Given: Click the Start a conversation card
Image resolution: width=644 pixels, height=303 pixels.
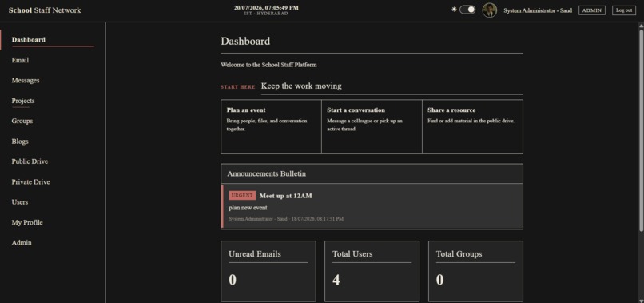Looking at the screenshot, I should [x=372, y=126].
